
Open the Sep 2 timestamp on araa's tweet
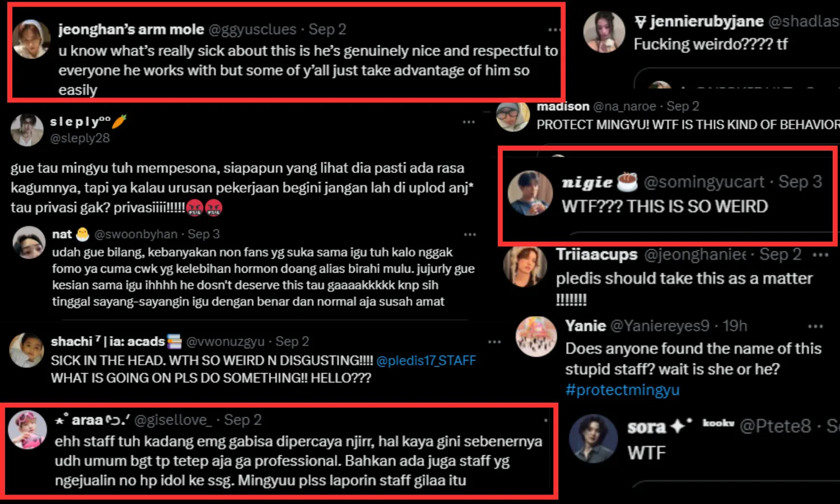pyautogui.click(x=242, y=420)
